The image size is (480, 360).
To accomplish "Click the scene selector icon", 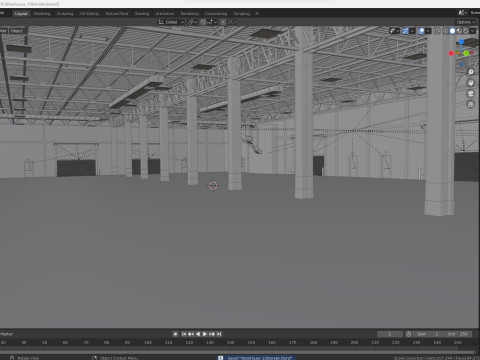I will (462, 13).
